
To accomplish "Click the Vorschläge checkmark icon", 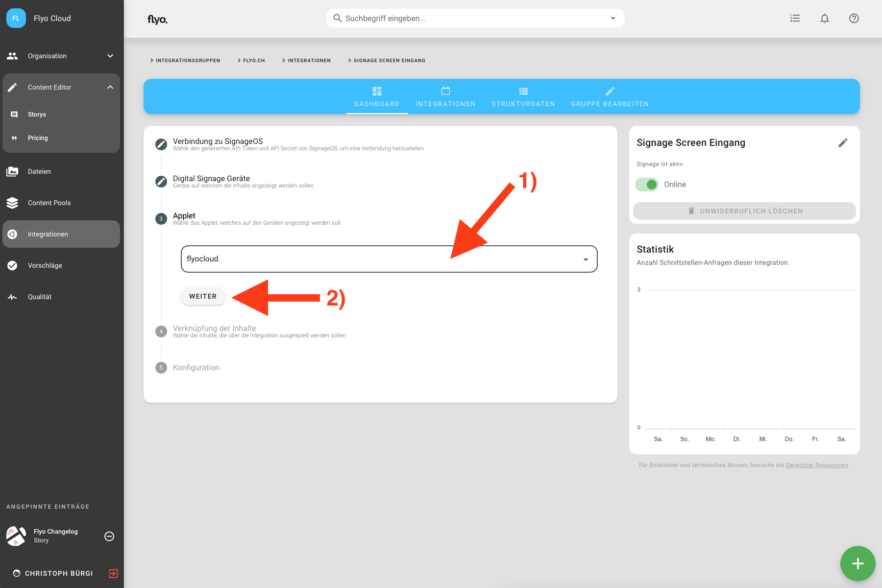I will [x=12, y=265].
